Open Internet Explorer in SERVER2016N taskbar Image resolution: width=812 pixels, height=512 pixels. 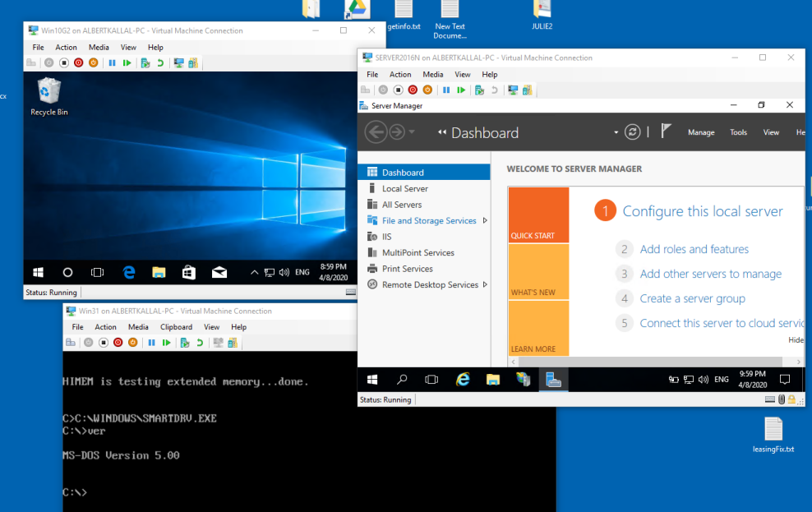pos(463,380)
